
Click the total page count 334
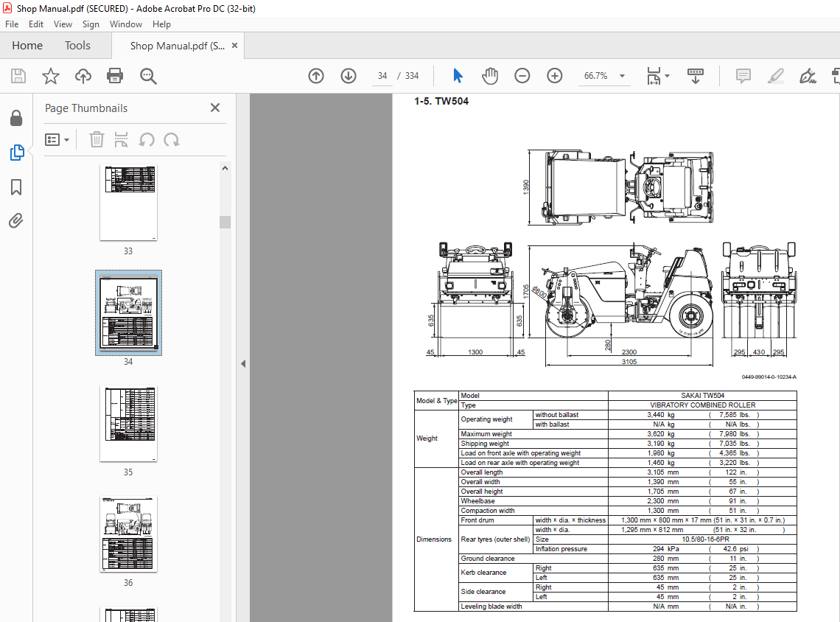point(411,76)
